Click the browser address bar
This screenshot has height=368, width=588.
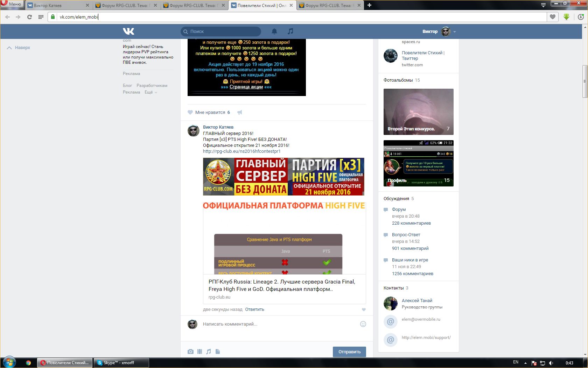click(x=297, y=17)
